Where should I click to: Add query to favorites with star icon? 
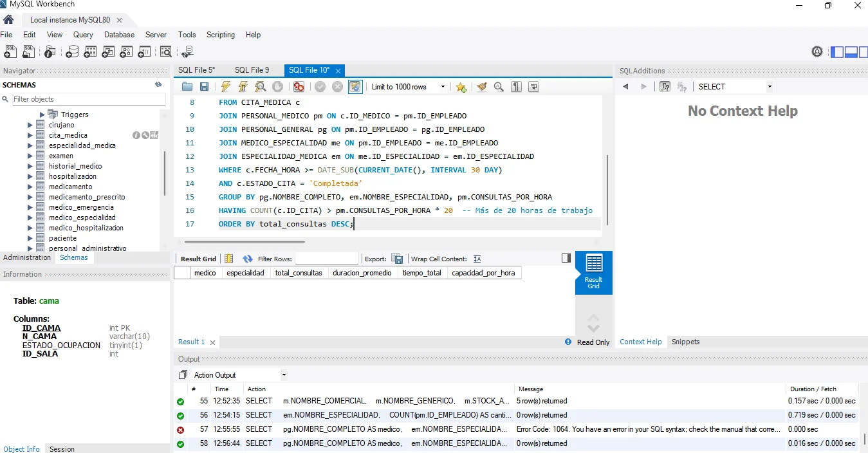[x=461, y=87]
